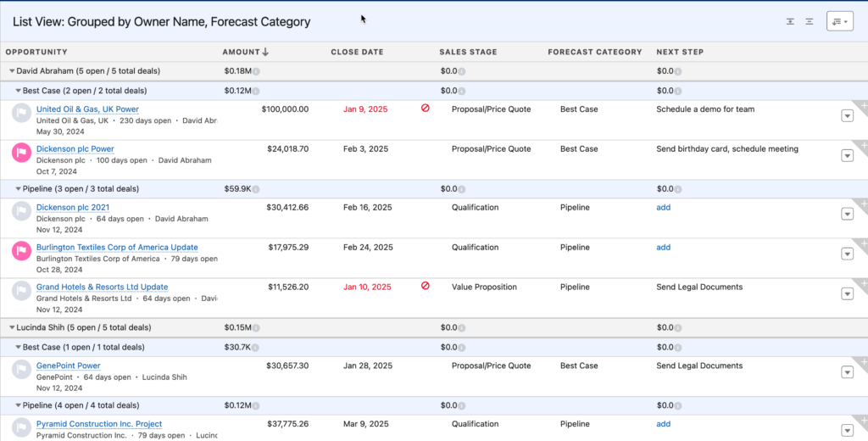
Task: Click info icon next to David Abraham's $0.18M
Action: click(x=256, y=71)
